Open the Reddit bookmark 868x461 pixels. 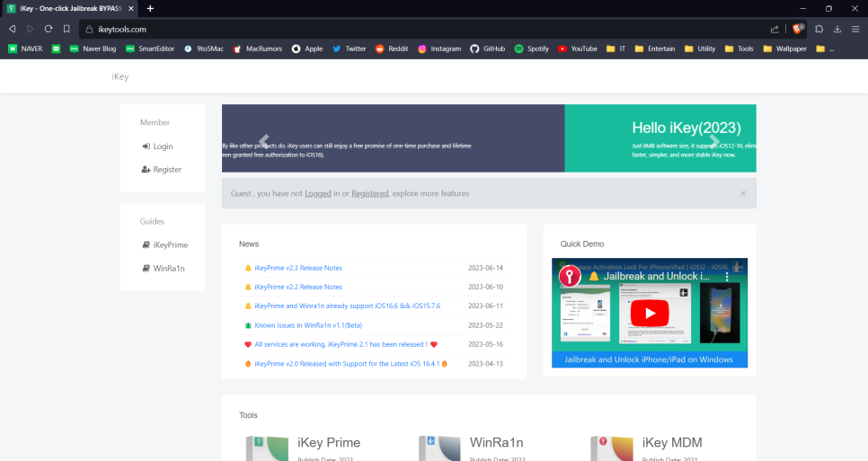392,49
